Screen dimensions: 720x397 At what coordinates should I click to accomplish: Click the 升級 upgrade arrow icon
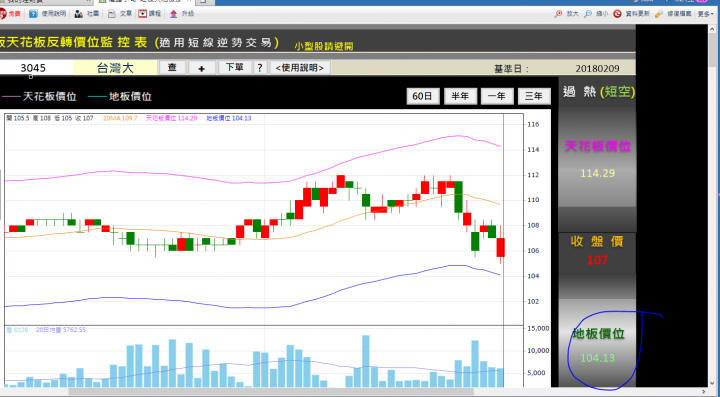[173, 14]
